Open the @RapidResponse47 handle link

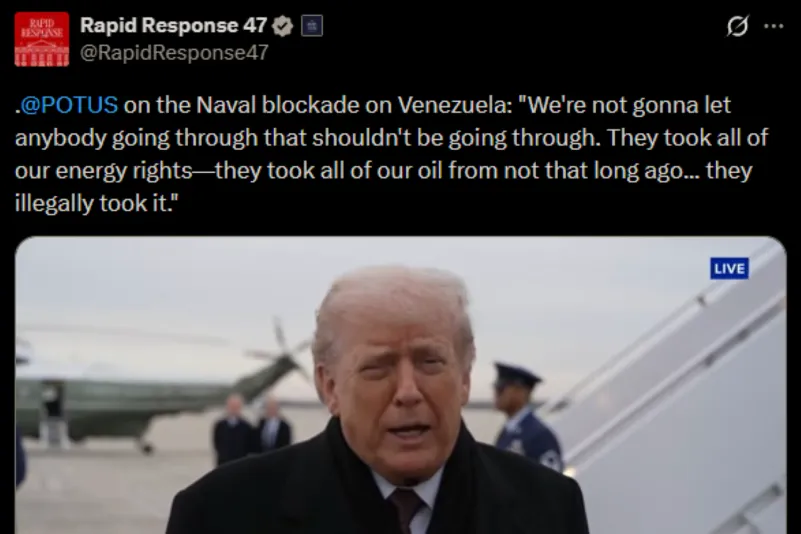[x=174, y=53]
